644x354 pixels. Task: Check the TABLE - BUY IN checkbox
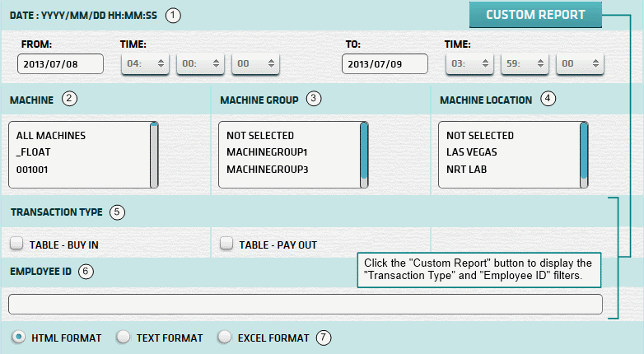click(x=16, y=243)
